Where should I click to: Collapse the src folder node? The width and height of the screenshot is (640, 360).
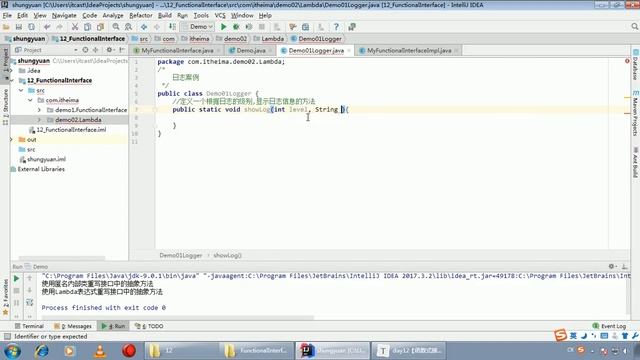click(21, 90)
